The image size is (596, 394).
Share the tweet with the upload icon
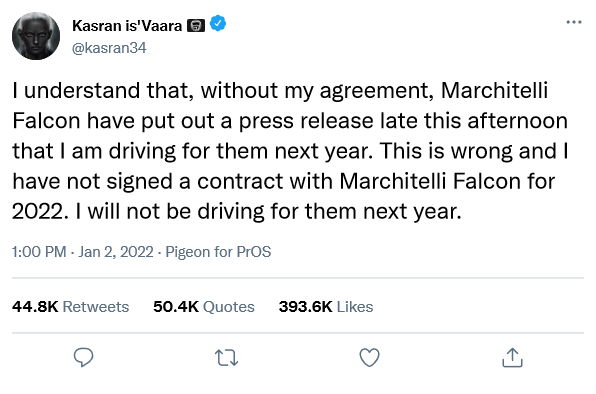[512, 358]
